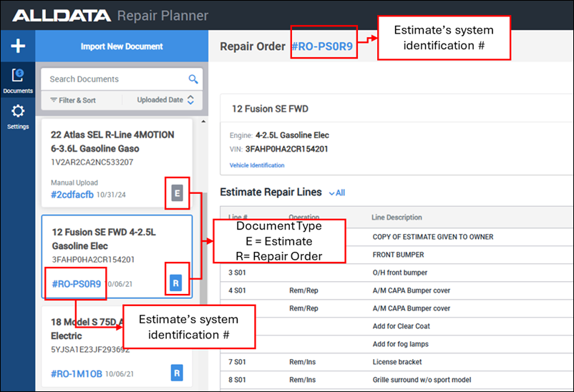Click 'Rem/Rep' operation in line 4

[303, 290]
